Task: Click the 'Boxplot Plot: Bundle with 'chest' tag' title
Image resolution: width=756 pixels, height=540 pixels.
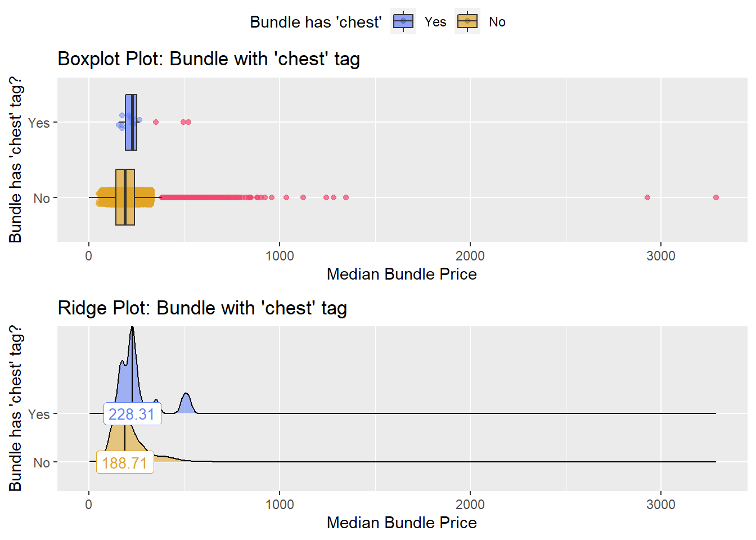Action: [x=209, y=59]
